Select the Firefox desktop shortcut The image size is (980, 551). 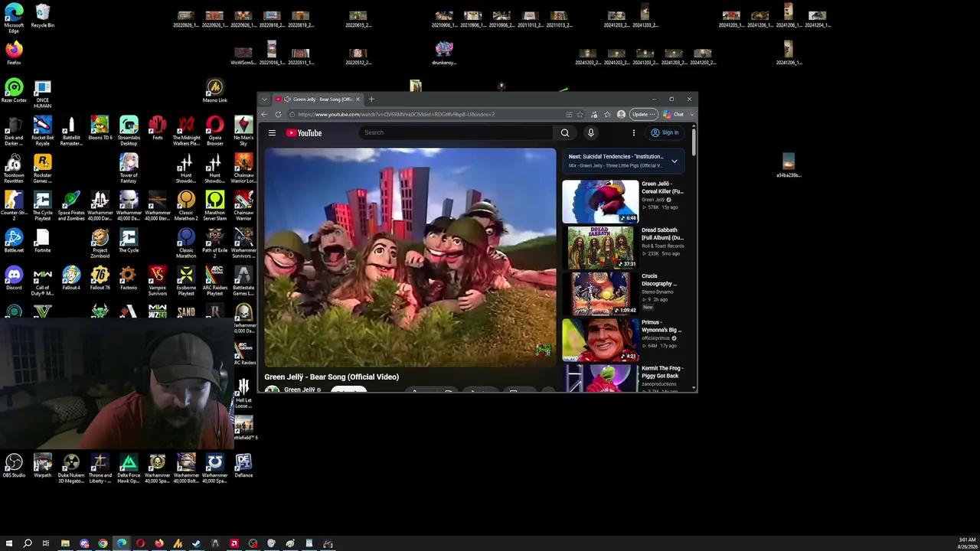(14, 54)
